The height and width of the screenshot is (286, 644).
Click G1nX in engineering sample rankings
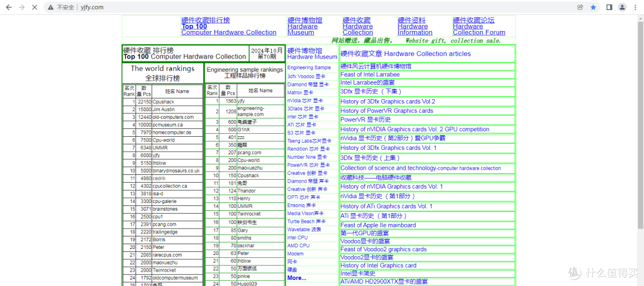point(243,130)
